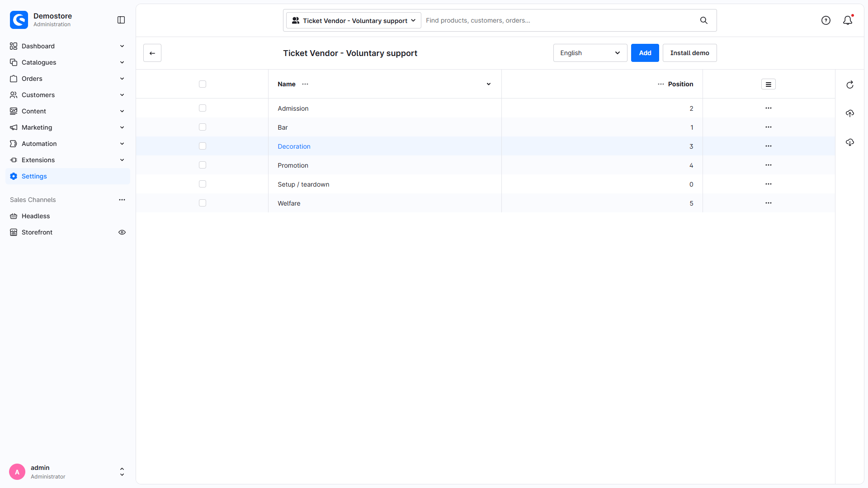Expand the Dashboard menu chevron
Image resolution: width=868 pixels, height=488 pixels.
click(x=122, y=46)
